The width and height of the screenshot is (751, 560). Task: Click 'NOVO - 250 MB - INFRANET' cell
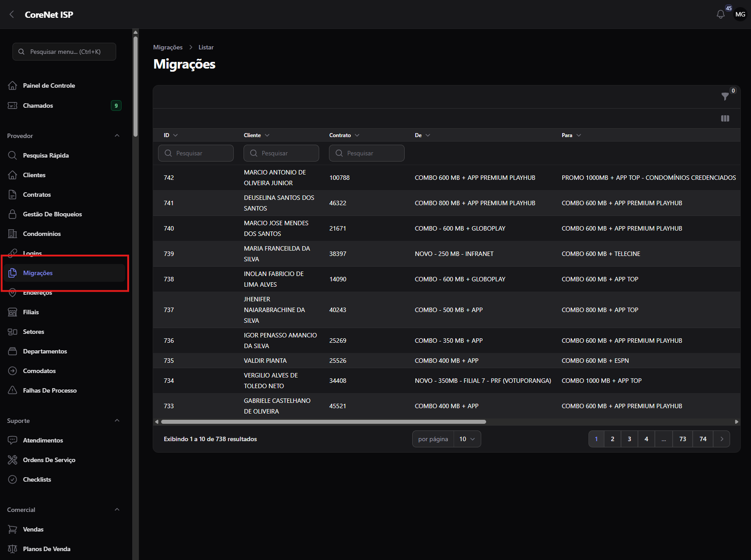(x=454, y=254)
